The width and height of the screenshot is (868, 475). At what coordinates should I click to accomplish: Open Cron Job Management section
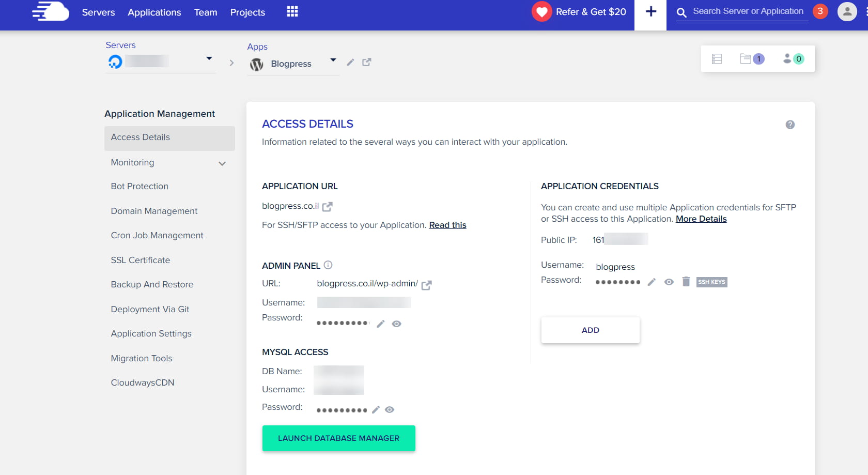(157, 235)
